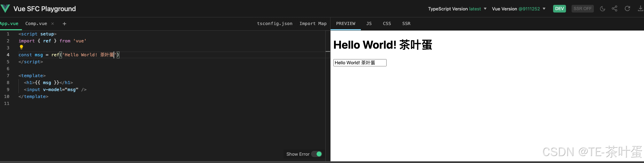
Task: Open the Import Map file
Action: [x=313, y=24]
